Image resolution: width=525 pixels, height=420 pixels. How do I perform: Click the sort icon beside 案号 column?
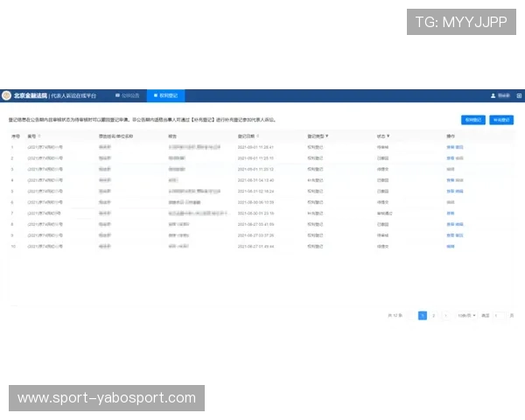pyautogui.click(x=39, y=136)
